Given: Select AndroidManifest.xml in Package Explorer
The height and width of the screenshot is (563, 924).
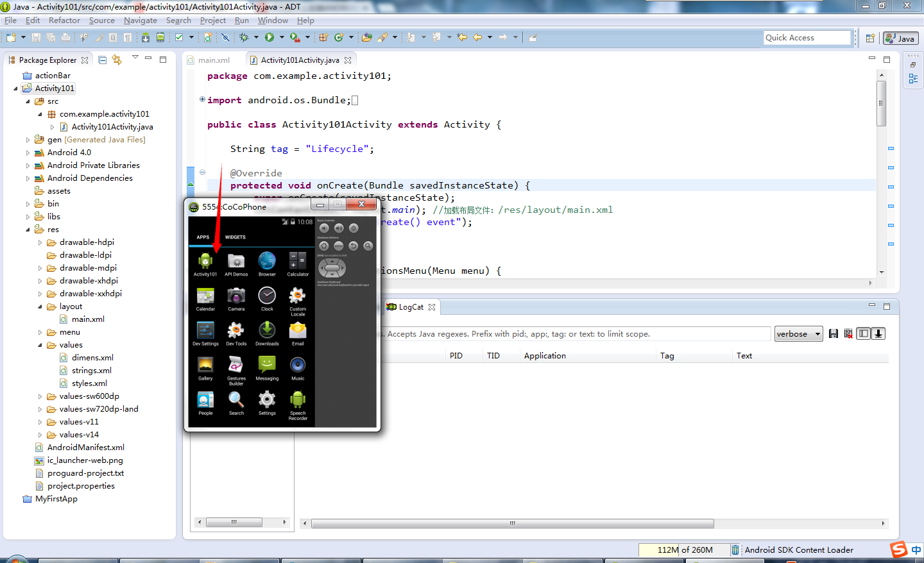Looking at the screenshot, I should (x=79, y=448).
